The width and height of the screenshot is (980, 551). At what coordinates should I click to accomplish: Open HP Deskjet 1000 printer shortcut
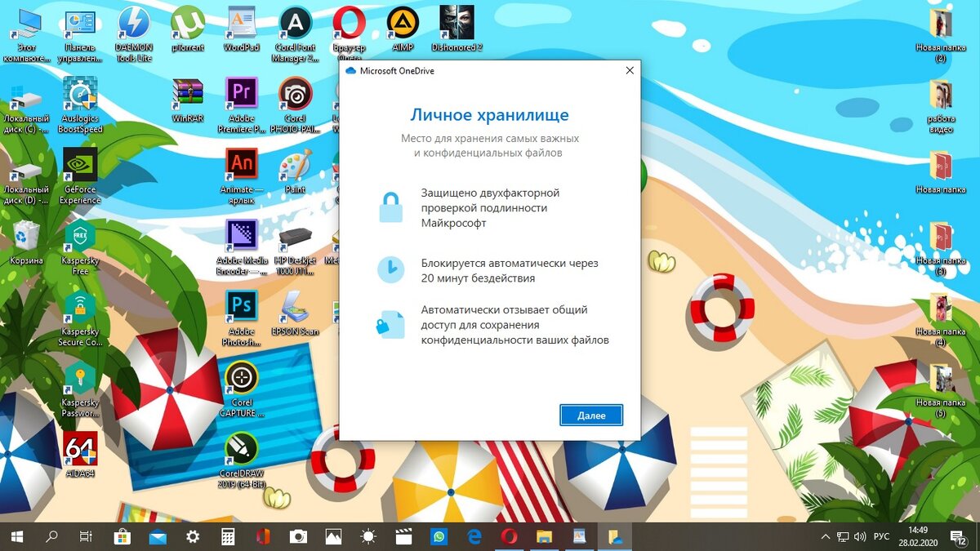click(x=295, y=247)
